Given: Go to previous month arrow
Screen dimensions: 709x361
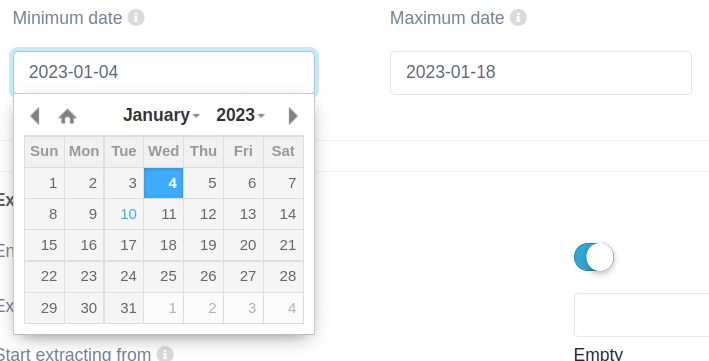Looking at the screenshot, I should (35, 116).
